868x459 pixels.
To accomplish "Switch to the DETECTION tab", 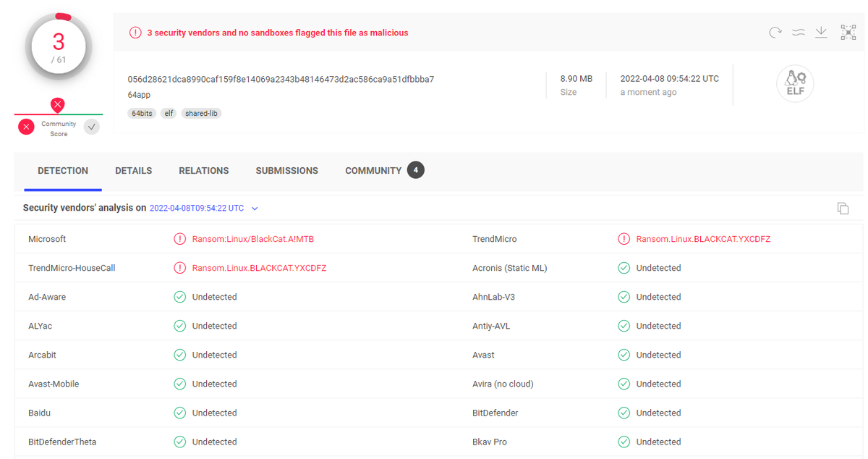I will tap(63, 171).
